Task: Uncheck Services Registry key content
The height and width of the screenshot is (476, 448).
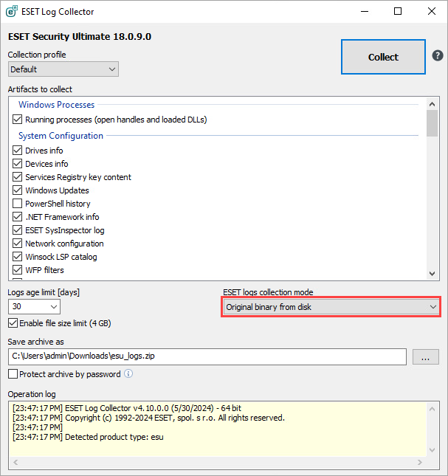Action: tap(17, 177)
